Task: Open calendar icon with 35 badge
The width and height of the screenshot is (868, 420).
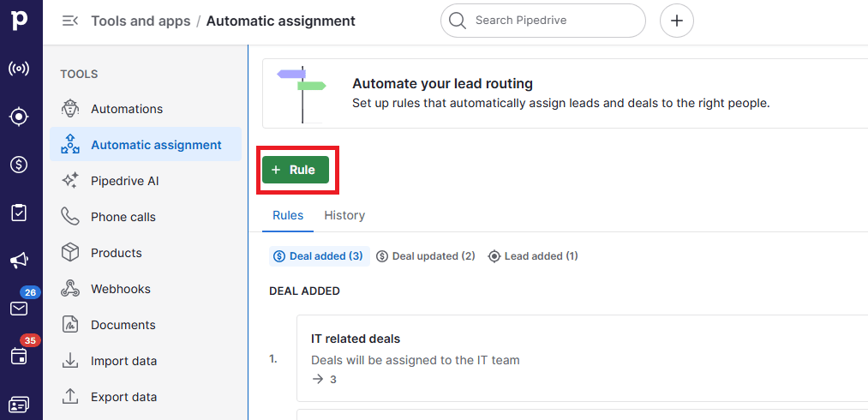Action: pos(20,356)
